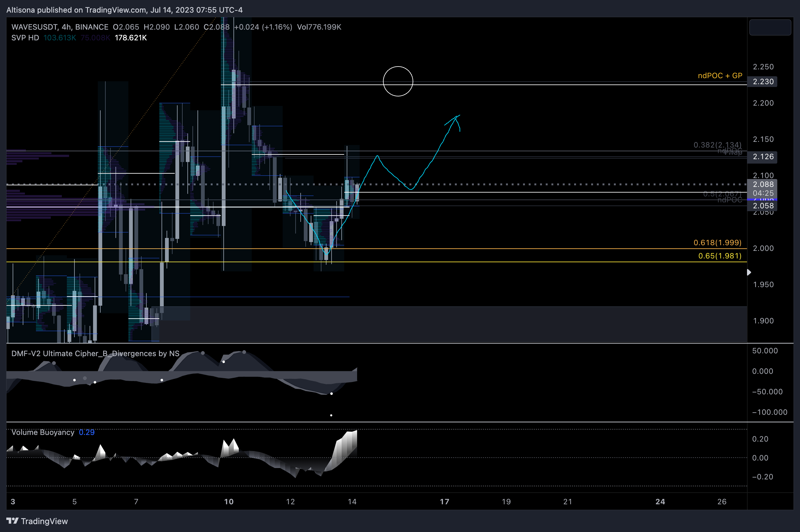This screenshot has height=532, width=800.
Task: Click the SVP HD value 103.613K
Action: (x=60, y=38)
